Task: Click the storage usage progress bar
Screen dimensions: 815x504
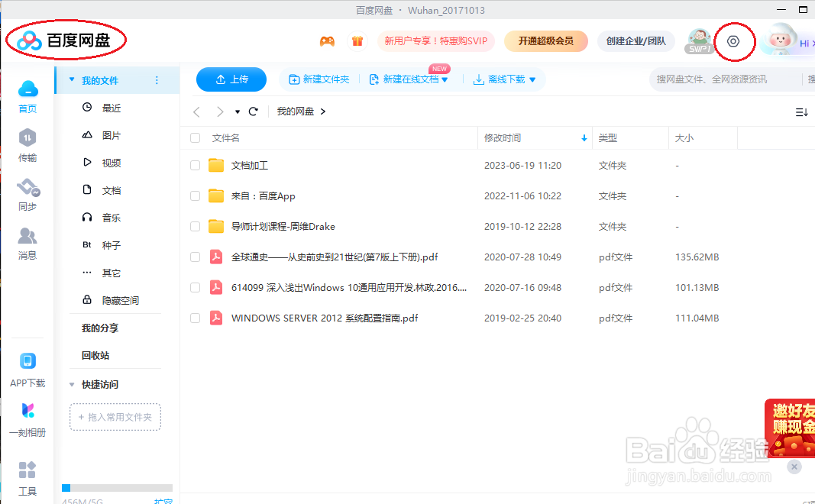Action: click(x=117, y=488)
